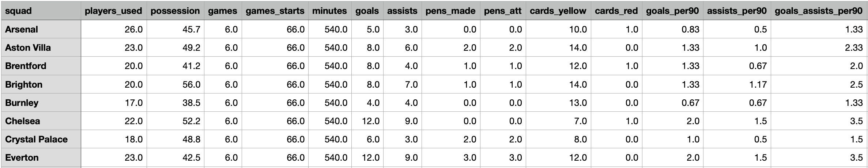Click the goals_assists_per90 column header
The image size is (868, 168).
(x=819, y=11)
